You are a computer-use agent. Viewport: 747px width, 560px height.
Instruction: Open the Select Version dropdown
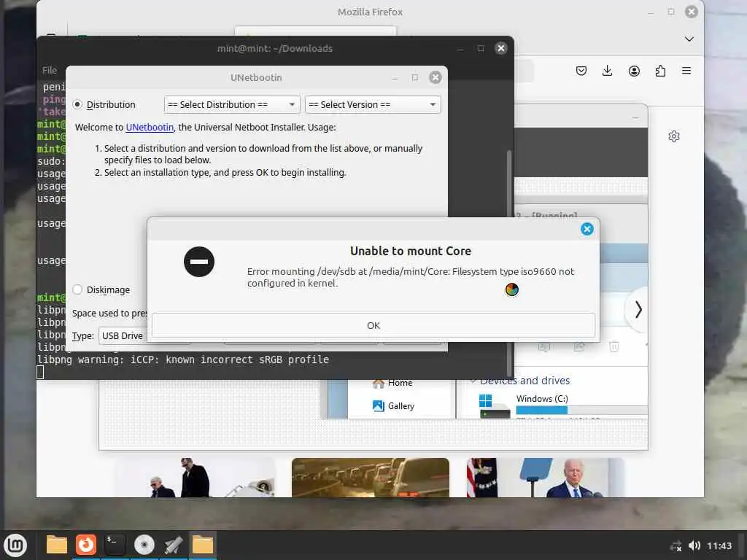(x=373, y=104)
